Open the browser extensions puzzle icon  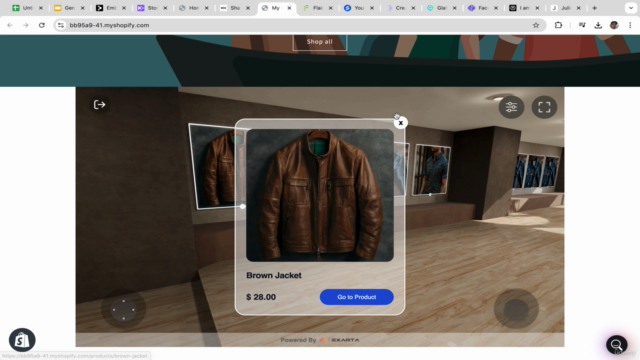click(x=558, y=25)
